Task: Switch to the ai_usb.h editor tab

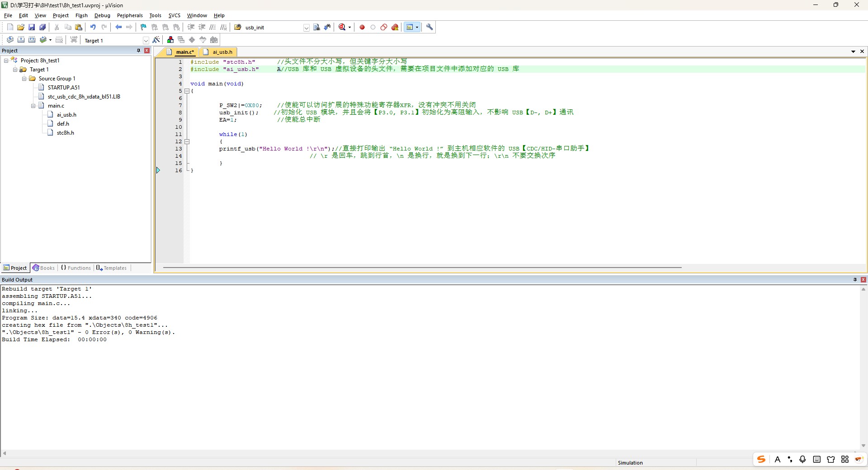Action: (218, 52)
